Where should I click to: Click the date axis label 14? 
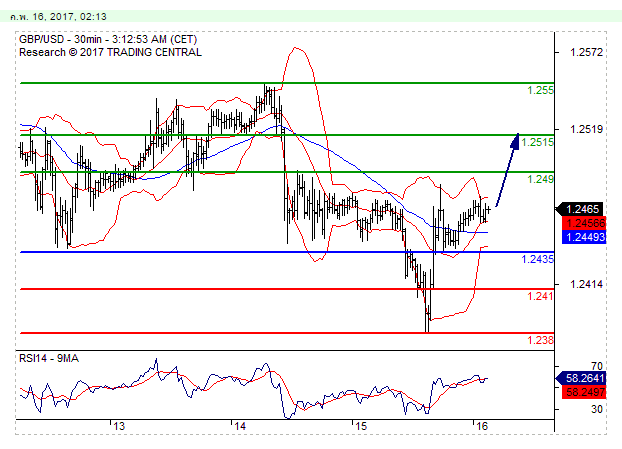pyautogui.click(x=240, y=426)
